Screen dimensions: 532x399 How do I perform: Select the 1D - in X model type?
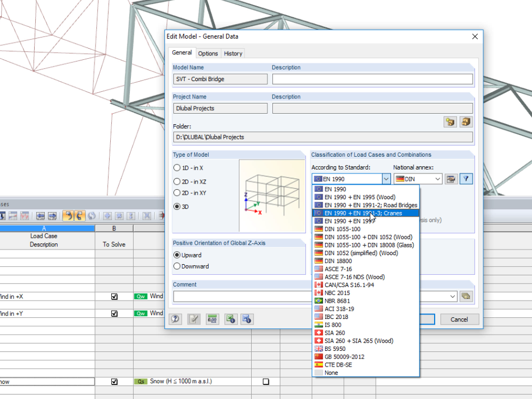tap(177, 168)
